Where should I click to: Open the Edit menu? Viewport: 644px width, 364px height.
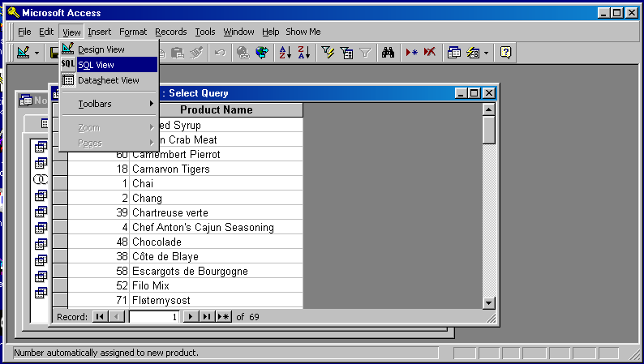pyautogui.click(x=46, y=32)
